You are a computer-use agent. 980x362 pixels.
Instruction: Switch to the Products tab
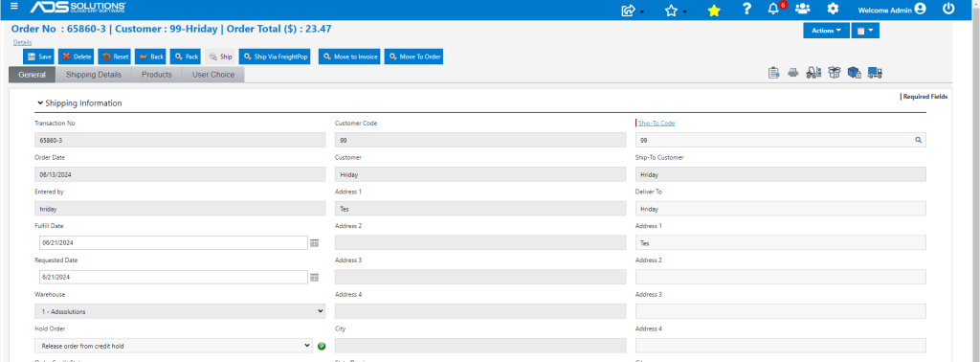[x=157, y=75]
